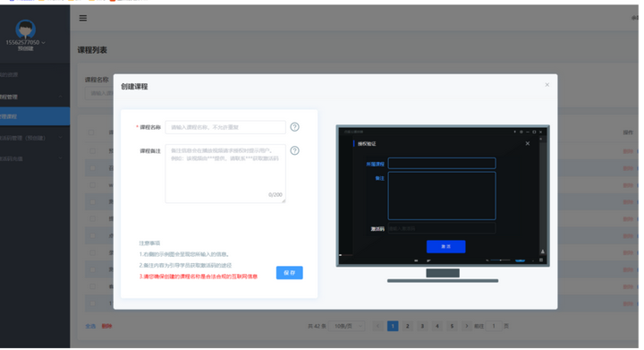Toggle the hamburger menu icon
Screen dimensions: 644x350
point(83,18)
